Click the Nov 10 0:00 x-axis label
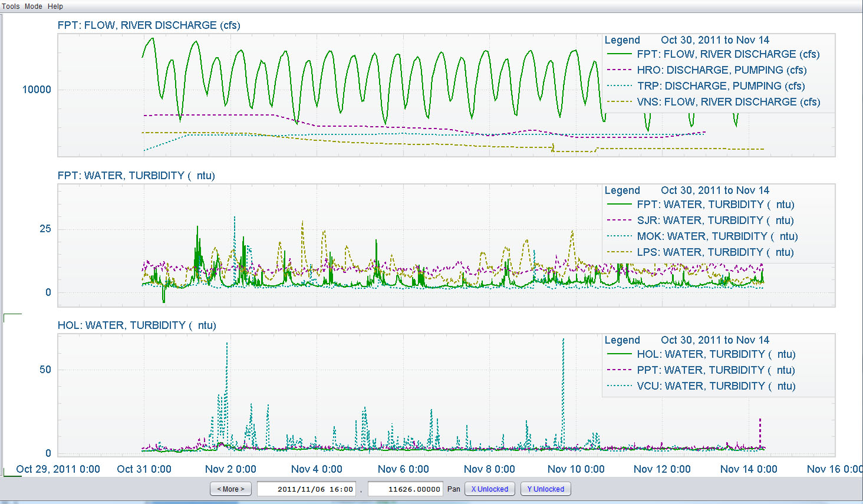The height and width of the screenshot is (504, 863). click(x=576, y=469)
